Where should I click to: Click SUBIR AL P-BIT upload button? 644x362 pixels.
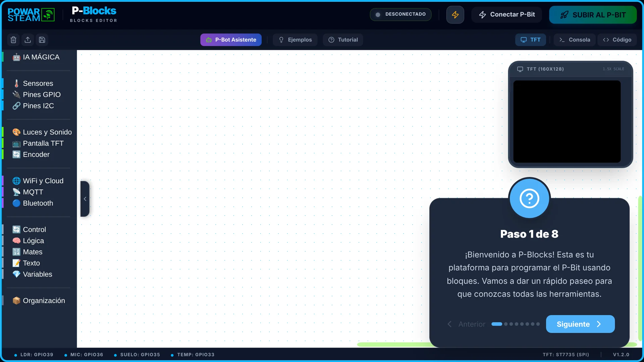click(593, 15)
